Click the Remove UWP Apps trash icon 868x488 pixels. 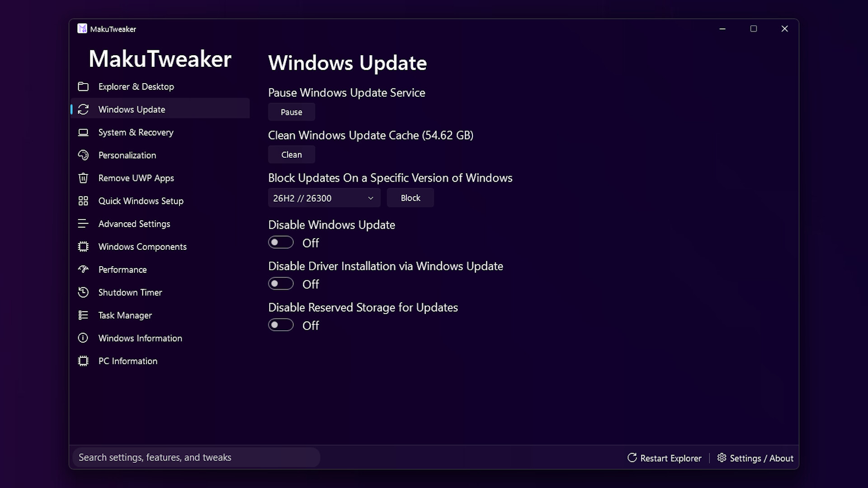[x=83, y=178]
